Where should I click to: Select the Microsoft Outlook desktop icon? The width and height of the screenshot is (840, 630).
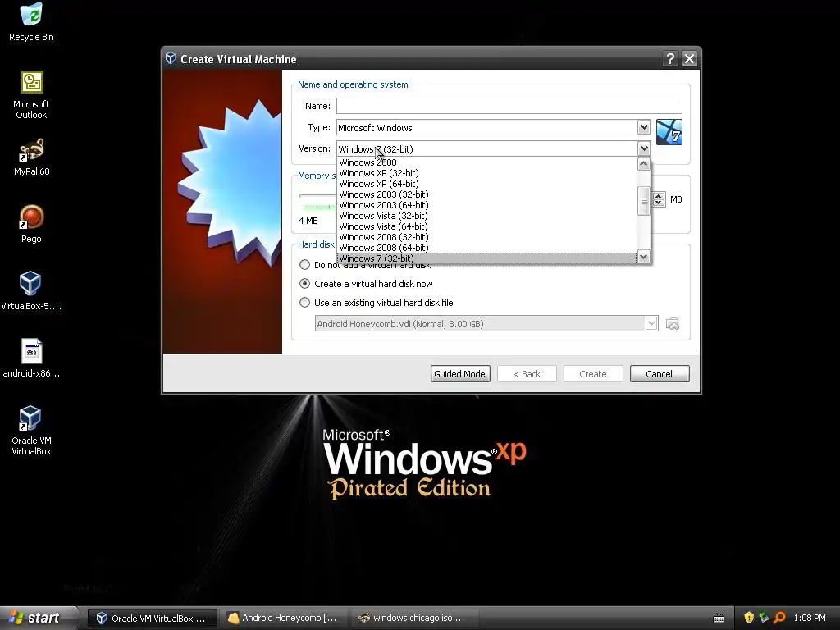point(31,94)
